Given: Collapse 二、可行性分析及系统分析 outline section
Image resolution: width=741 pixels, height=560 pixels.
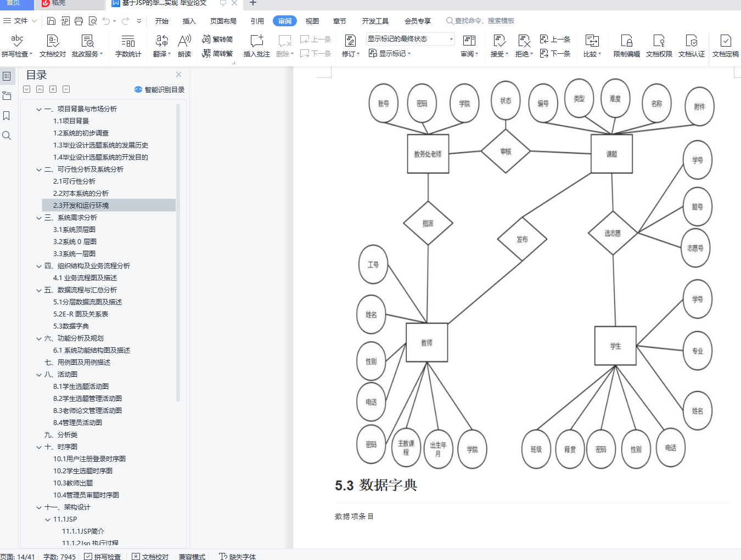Looking at the screenshot, I should tap(39, 169).
